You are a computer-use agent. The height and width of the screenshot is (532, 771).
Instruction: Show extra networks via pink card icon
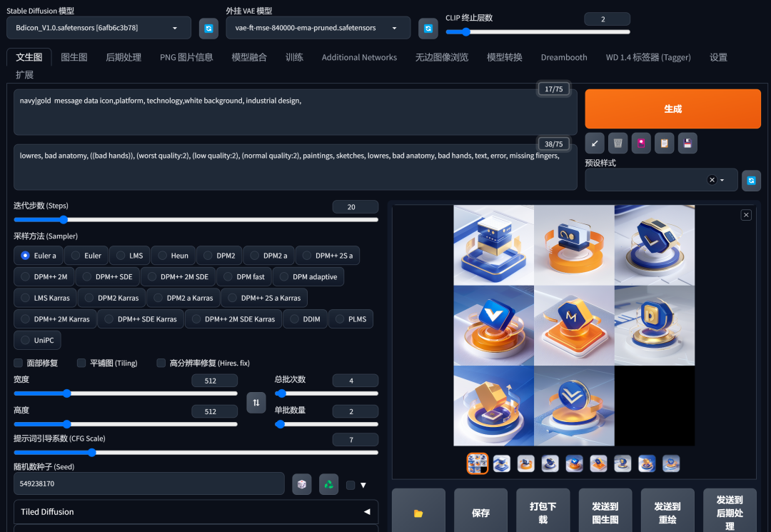coord(640,143)
